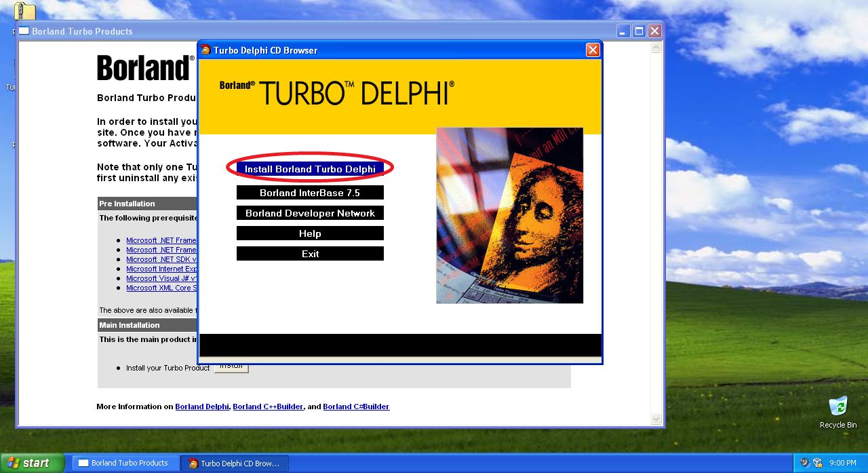This screenshot has width=868, height=473.
Task: Click the Microsoft .NET SDK prerequisite link
Action: (x=162, y=259)
